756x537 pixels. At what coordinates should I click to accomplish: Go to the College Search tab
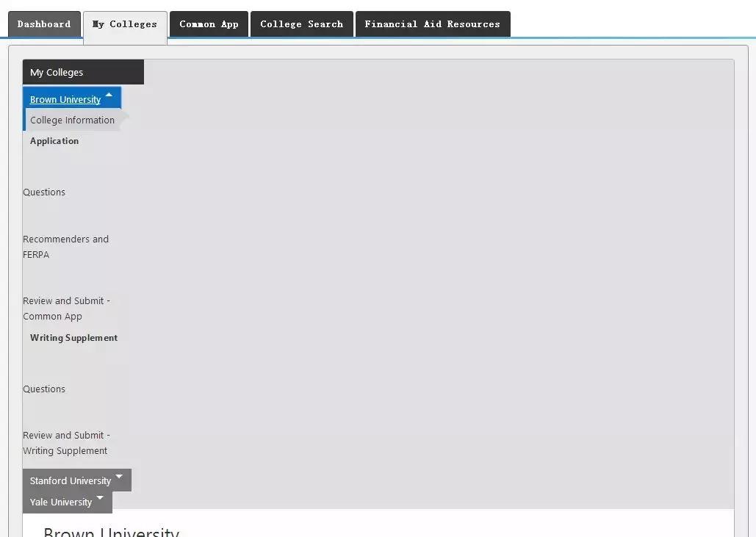[x=302, y=24]
